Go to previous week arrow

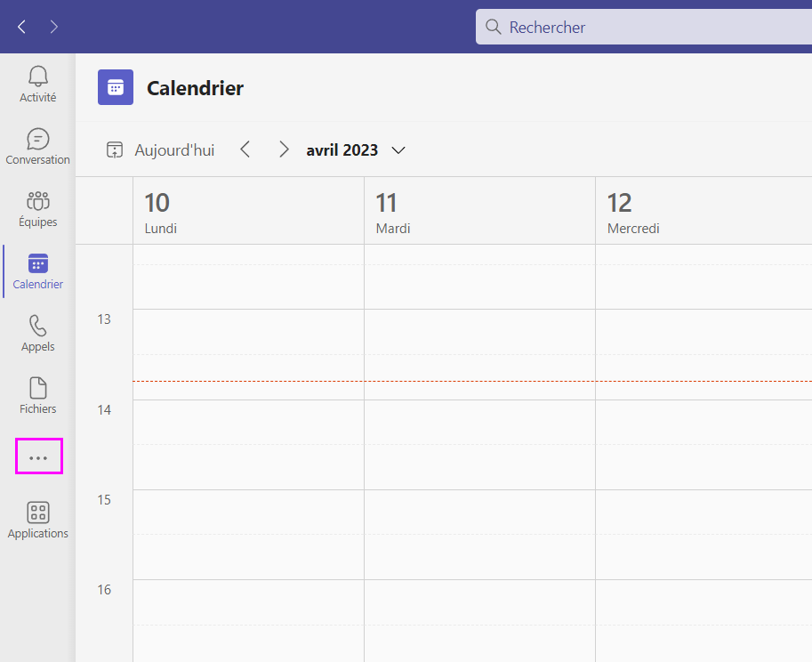coord(245,149)
